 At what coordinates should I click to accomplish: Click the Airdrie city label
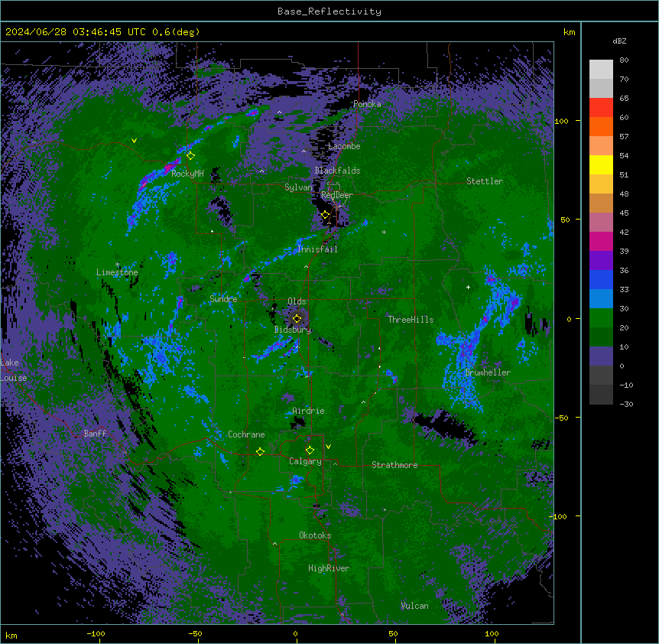click(x=308, y=411)
